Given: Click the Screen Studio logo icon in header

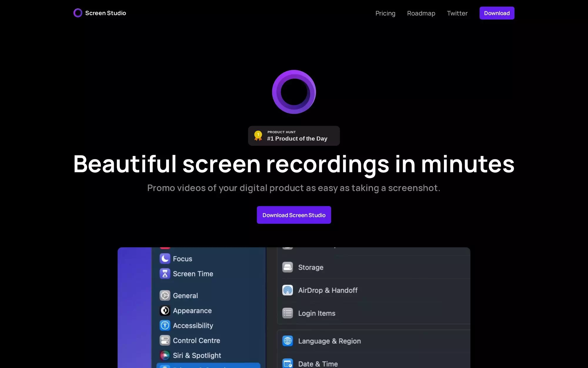Looking at the screenshot, I should (78, 13).
